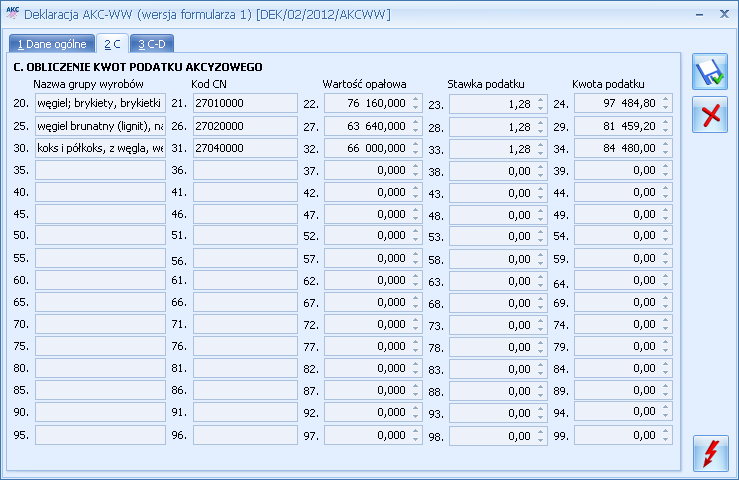Open the 3 C-D tab

coord(152,44)
